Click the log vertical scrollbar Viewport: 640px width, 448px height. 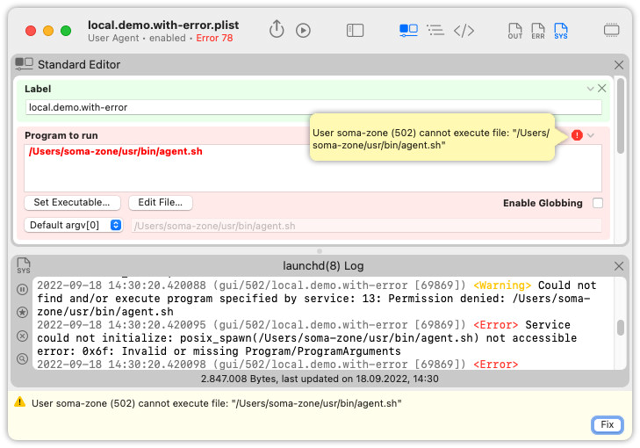tap(620, 327)
